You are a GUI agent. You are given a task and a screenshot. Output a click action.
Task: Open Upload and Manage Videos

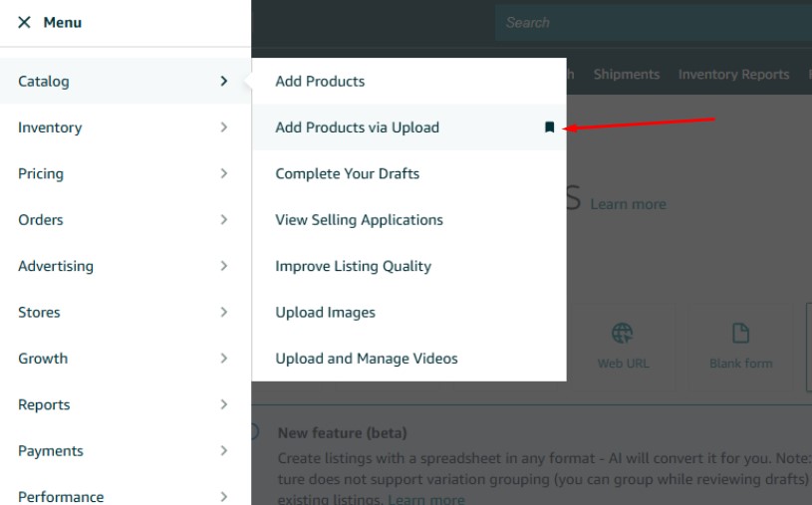coord(409,358)
